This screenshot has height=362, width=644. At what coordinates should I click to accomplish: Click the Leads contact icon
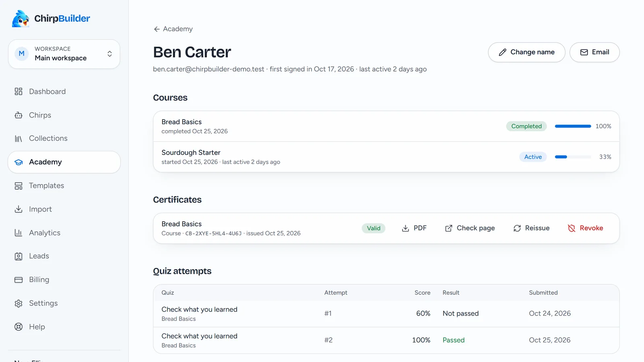click(x=19, y=256)
